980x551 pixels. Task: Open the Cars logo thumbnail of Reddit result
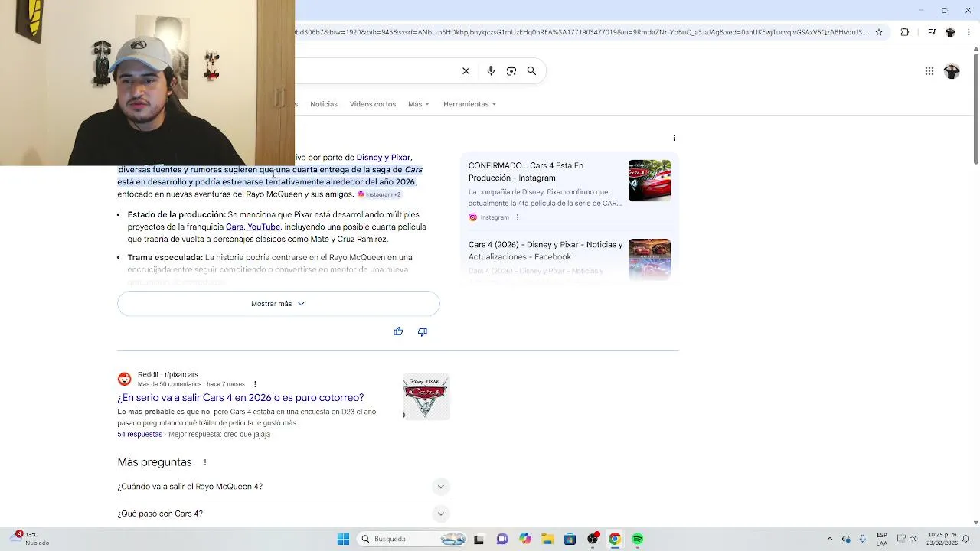coord(426,396)
